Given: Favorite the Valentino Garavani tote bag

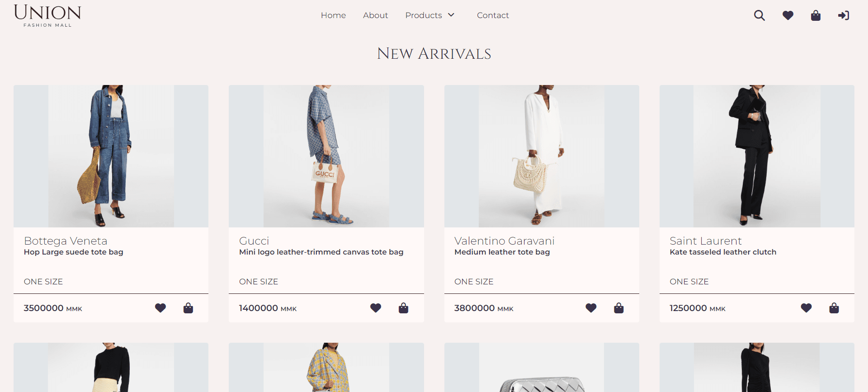Looking at the screenshot, I should (591, 308).
